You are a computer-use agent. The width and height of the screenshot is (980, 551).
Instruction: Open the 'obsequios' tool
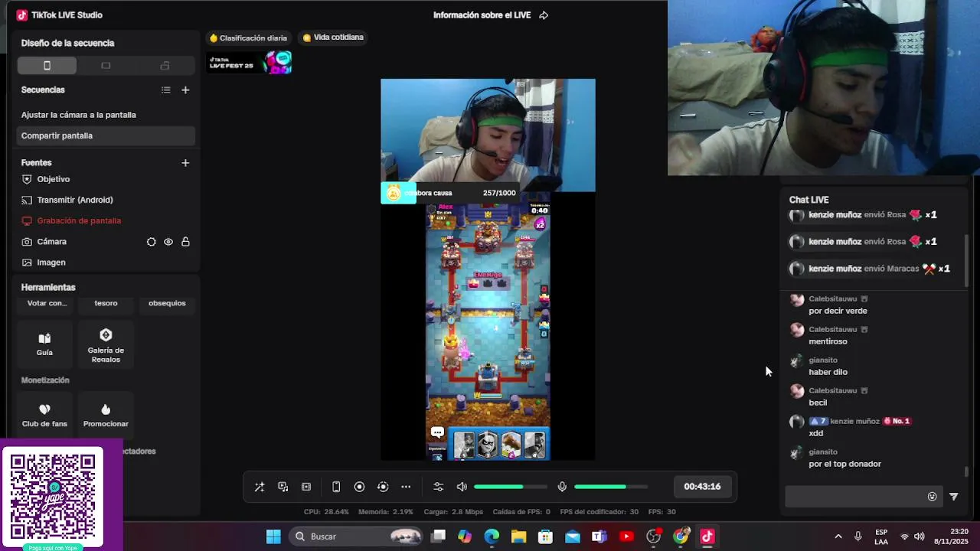coord(167,303)
